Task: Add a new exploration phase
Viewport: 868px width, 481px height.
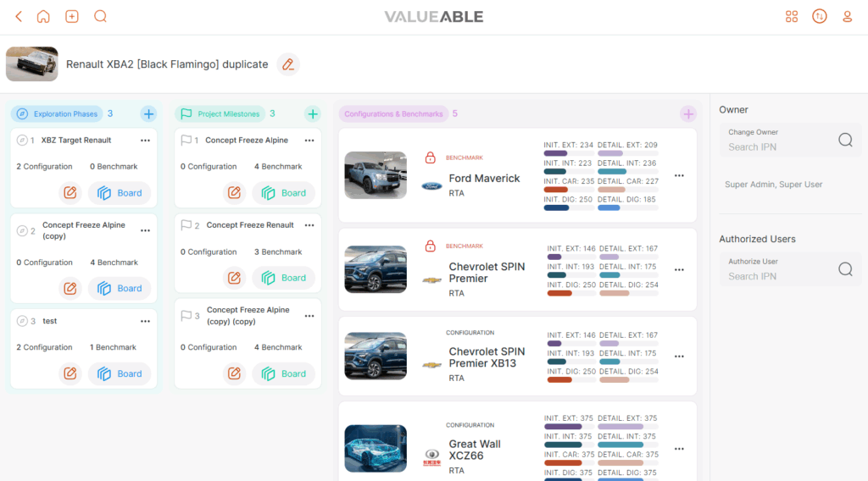Action: click(x=148, y=113)
